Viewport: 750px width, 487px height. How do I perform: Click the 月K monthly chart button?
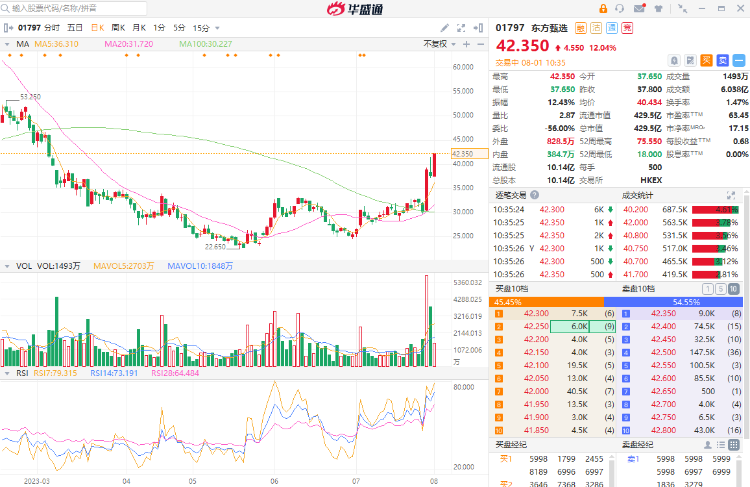[x=139, y=28]
